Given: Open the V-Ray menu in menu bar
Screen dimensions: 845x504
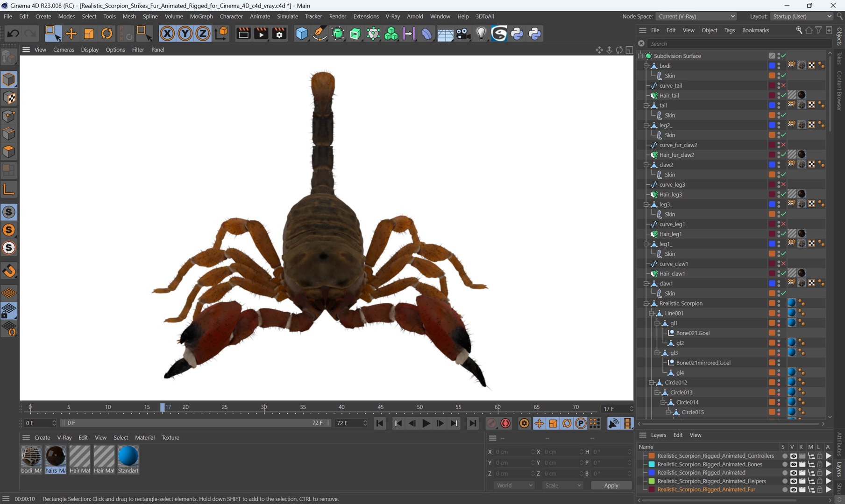Looking at the screenshot, I should (x=392, y=16).
